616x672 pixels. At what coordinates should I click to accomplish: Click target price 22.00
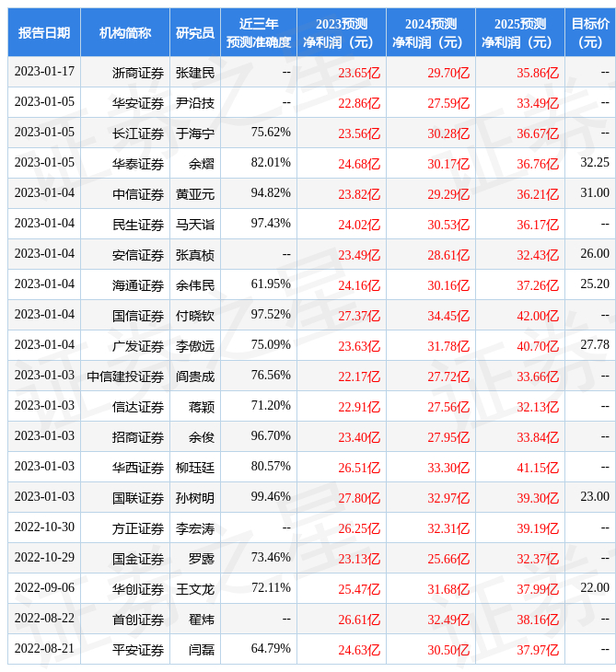click(x=595, y=587)
